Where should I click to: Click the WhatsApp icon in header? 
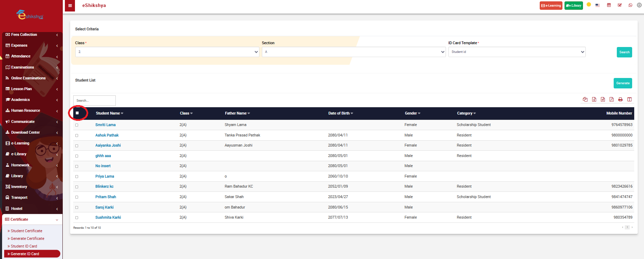(630, 5)
